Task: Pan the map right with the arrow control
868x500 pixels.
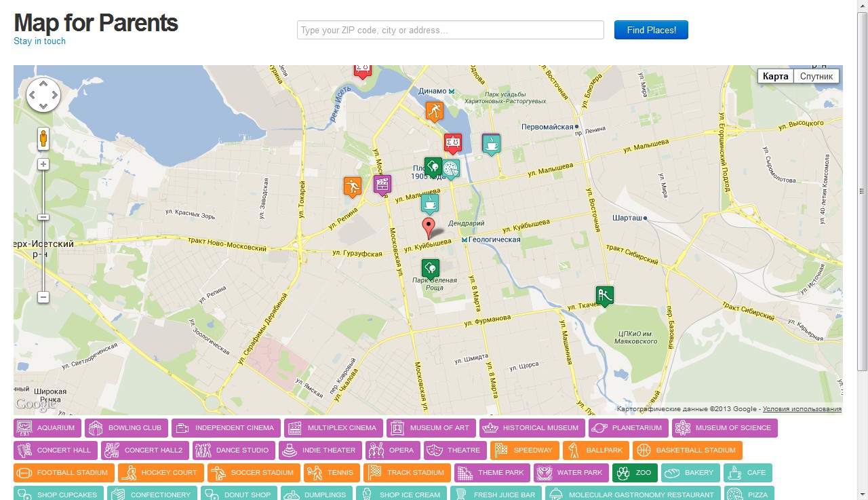Action: coord(55,96)
